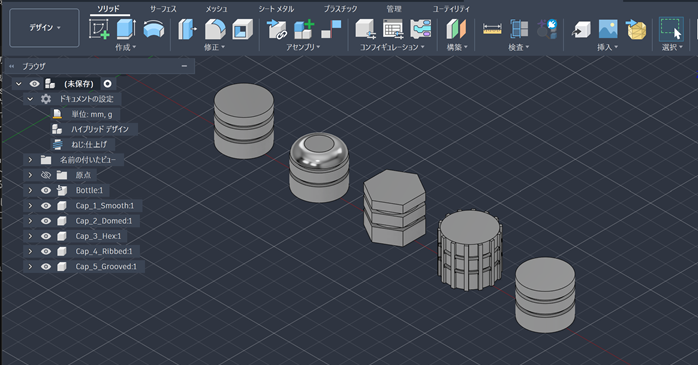Click the Hybrid Design icon
Viewport: 698px width, 365px height.
point(57,129)
